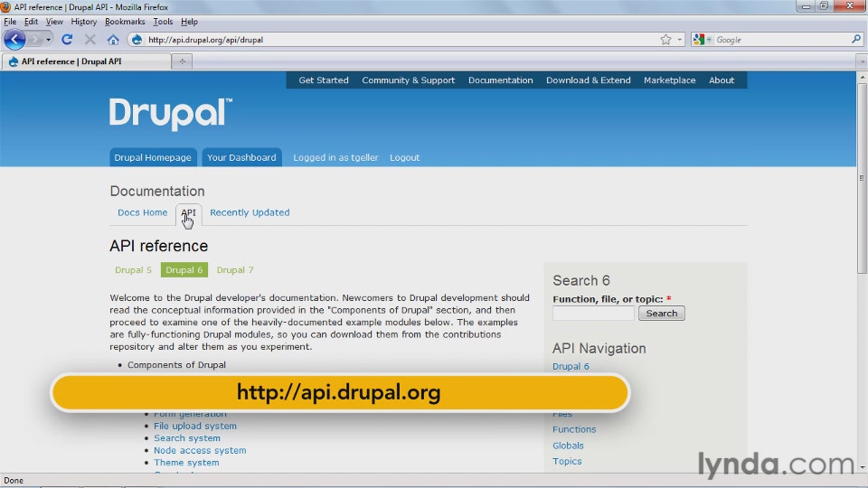Select the Drupal 5 version tab

(134, 270)
